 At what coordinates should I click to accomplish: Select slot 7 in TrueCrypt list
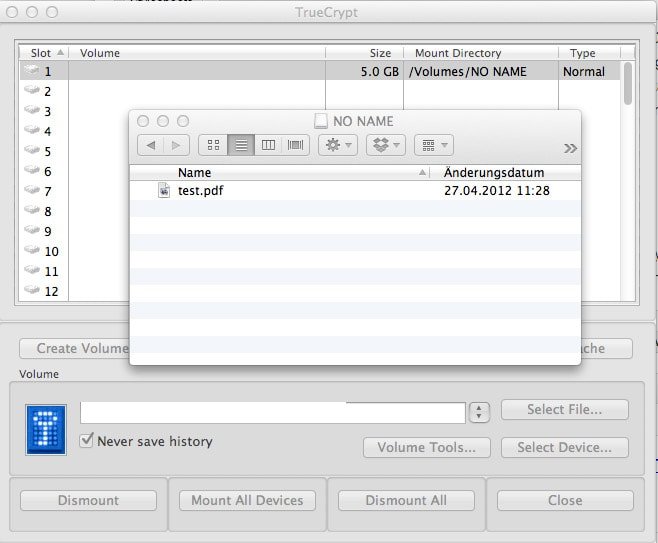(44, 191)
